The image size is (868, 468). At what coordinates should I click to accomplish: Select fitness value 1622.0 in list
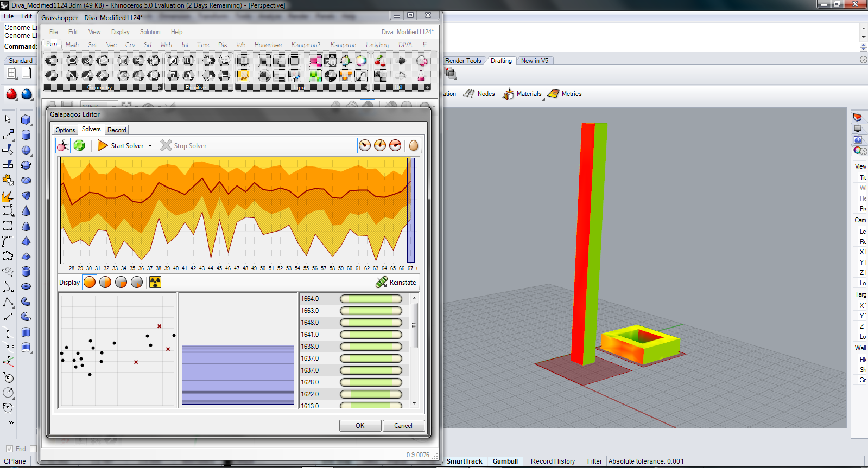click(310, 394)
